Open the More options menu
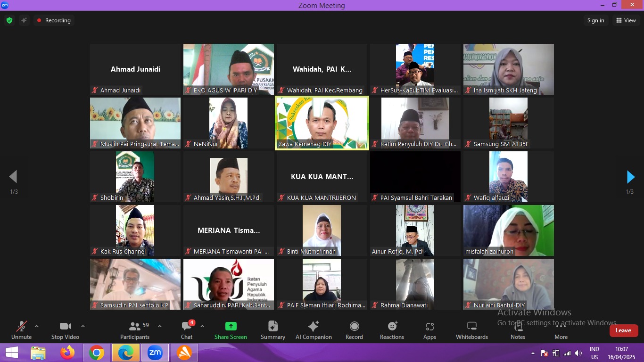The height and width of the screenshot is (362, 644). tap(561, 330)
